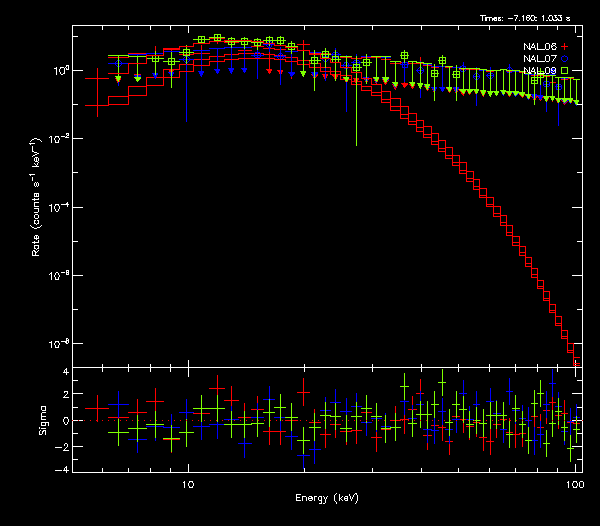Click the green square marker for NAI_09
600x526 pixels.
(565, 71)
